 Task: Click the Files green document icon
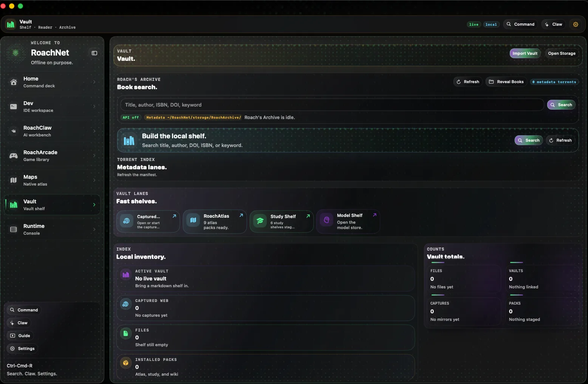pos(126,333)
